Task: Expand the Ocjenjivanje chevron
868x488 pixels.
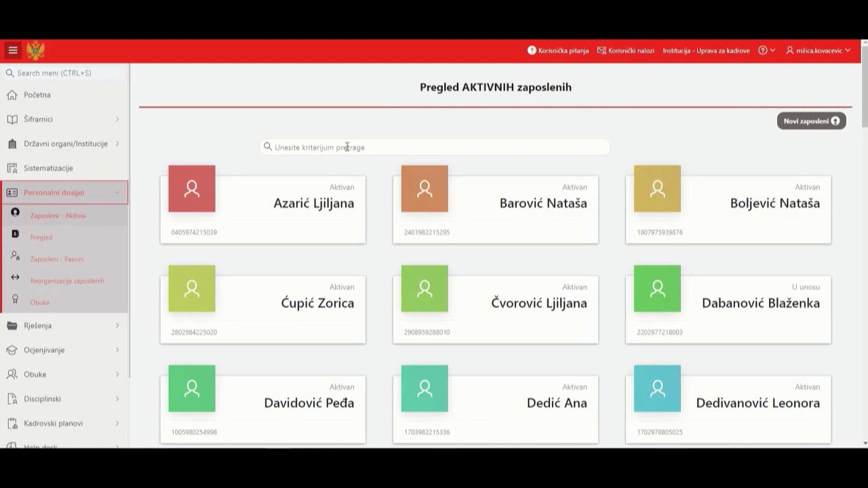Action: (117, 350)
